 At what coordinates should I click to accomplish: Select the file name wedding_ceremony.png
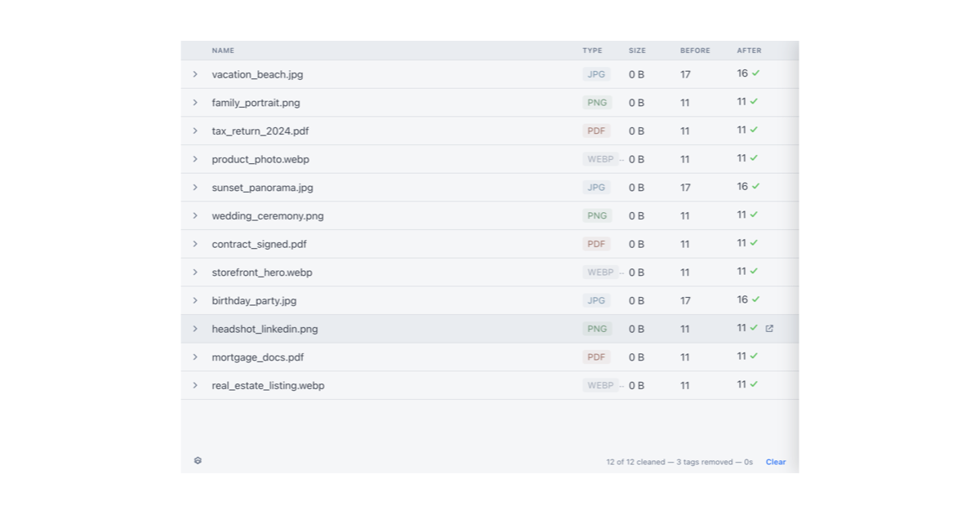268,216
